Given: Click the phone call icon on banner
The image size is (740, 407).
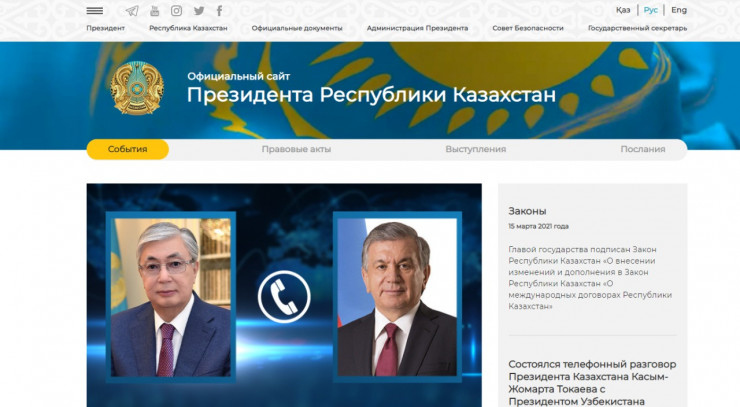Looking at the screenshot, I should [x=284, y=294].
